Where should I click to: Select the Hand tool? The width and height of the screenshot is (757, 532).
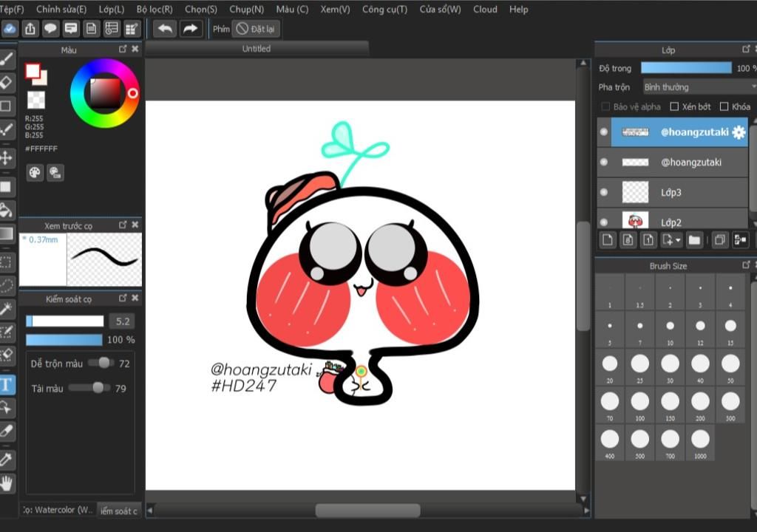point(7,482)
